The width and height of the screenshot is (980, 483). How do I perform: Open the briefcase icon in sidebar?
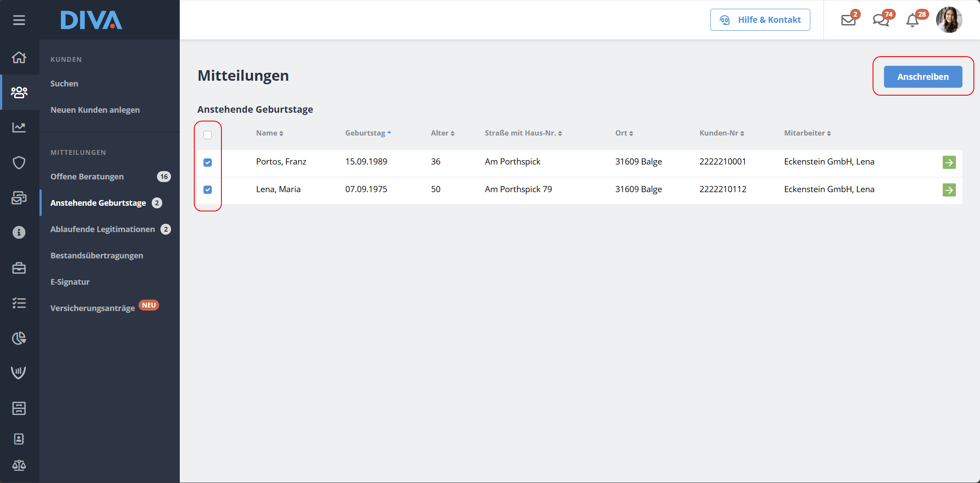point(19,268)
